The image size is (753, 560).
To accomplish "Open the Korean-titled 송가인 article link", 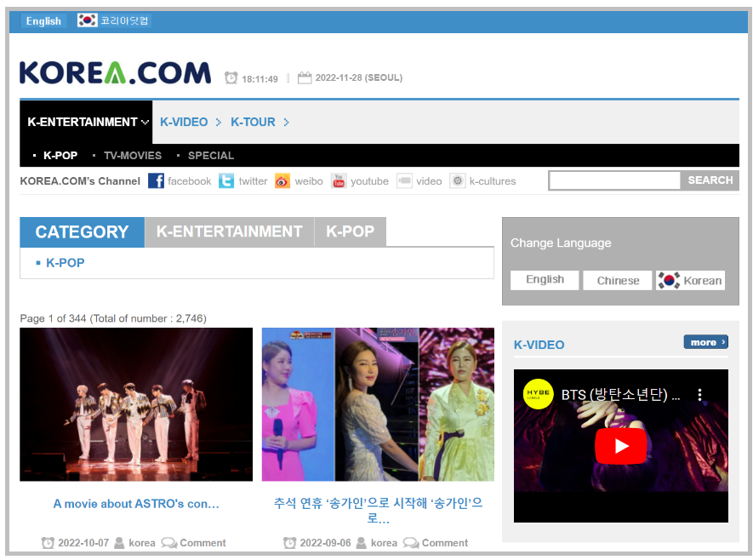I will pyautogui.click(x=378, y=511).
